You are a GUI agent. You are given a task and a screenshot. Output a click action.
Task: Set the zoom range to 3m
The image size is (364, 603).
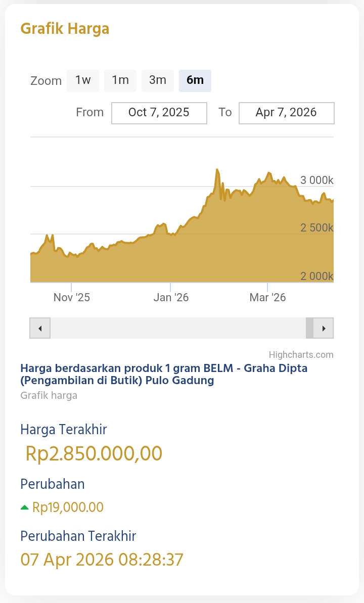pyautogui.click(x=158, y=80)
